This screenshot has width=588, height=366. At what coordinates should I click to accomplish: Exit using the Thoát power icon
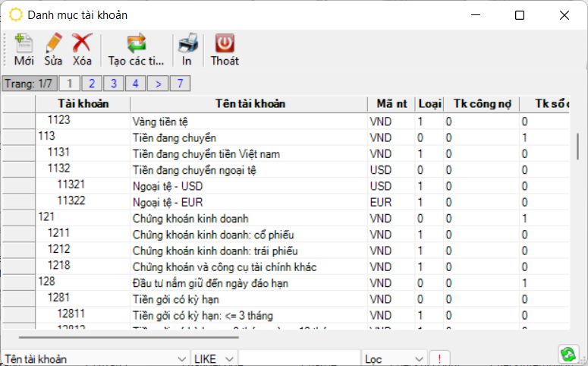pos(225,43)
